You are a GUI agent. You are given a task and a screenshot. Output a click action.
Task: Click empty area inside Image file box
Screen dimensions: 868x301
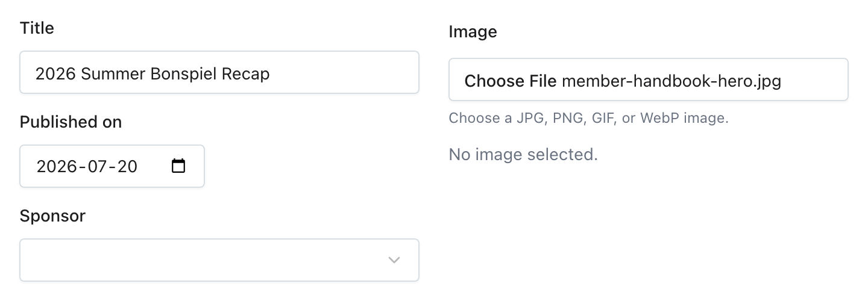point(814,79)
